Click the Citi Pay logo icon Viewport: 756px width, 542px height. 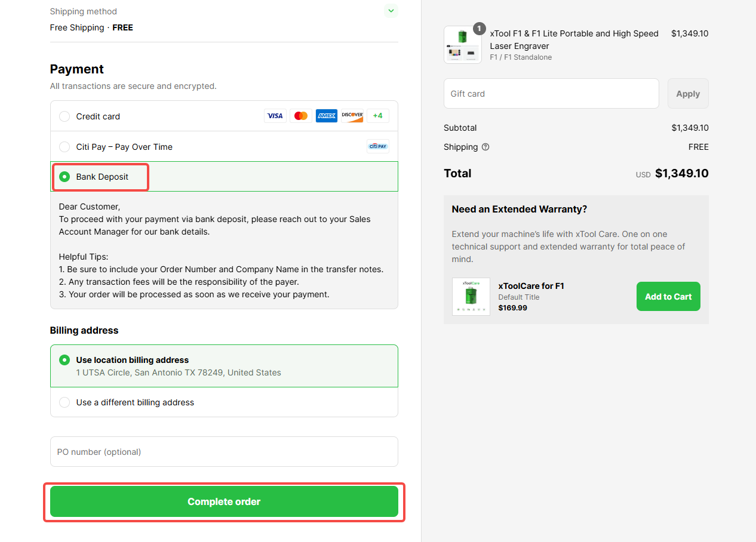pos(378,146)
